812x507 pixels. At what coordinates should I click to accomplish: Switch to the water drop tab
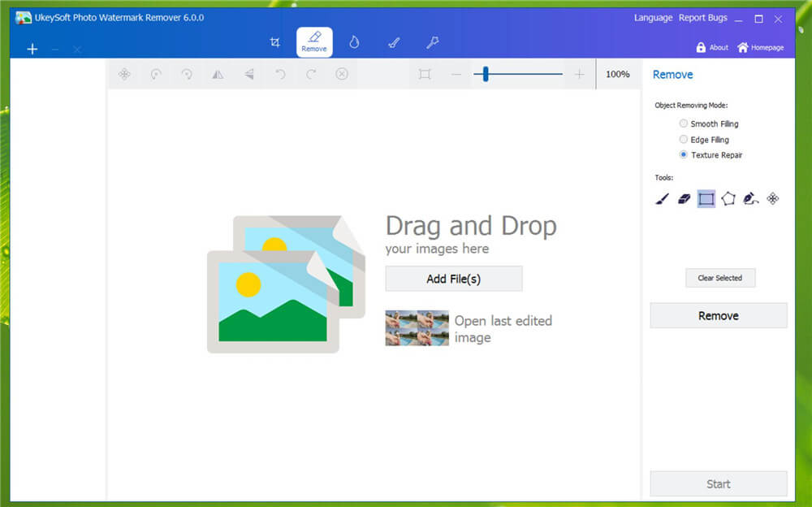click(354, 42)
